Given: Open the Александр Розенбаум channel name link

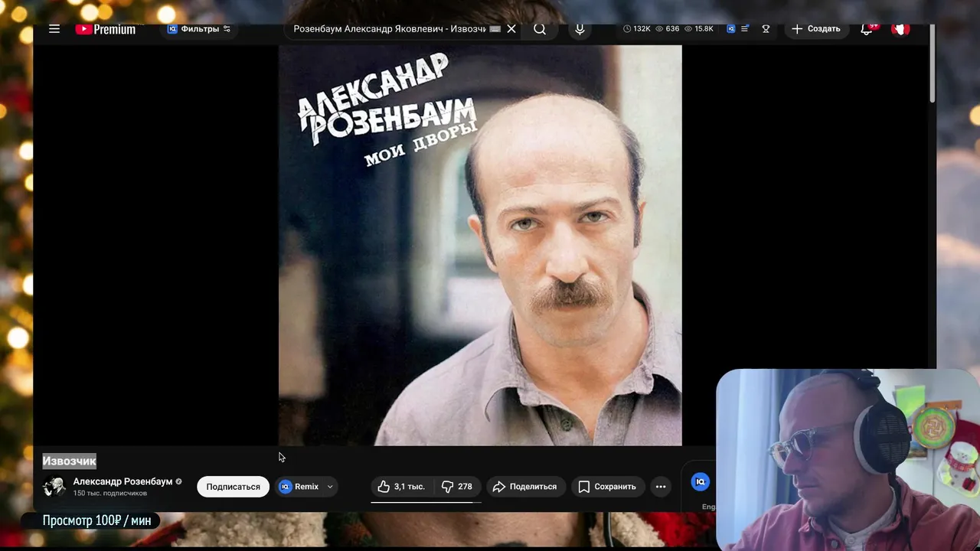Looking at the screenshot, I should pos(122,481).
